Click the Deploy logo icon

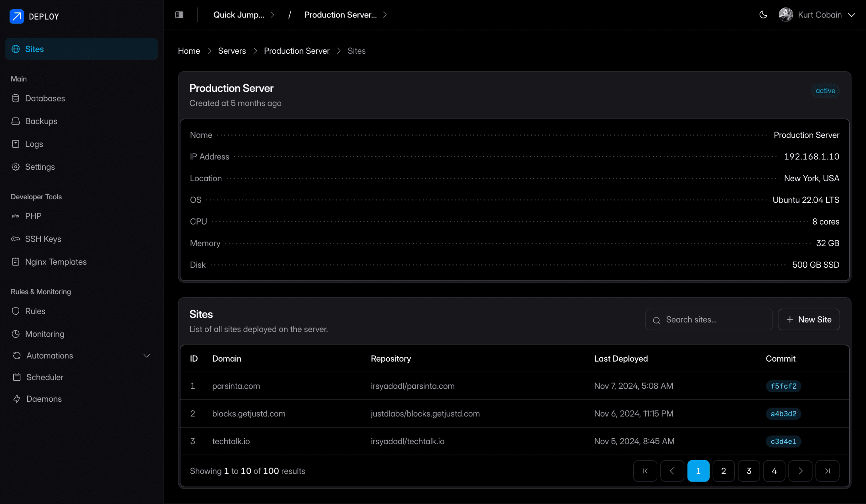[x=17, y=16]
